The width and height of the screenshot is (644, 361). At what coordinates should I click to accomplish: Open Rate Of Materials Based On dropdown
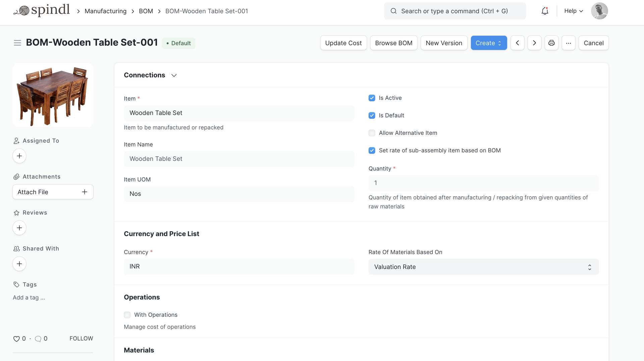tap(483, 267)
